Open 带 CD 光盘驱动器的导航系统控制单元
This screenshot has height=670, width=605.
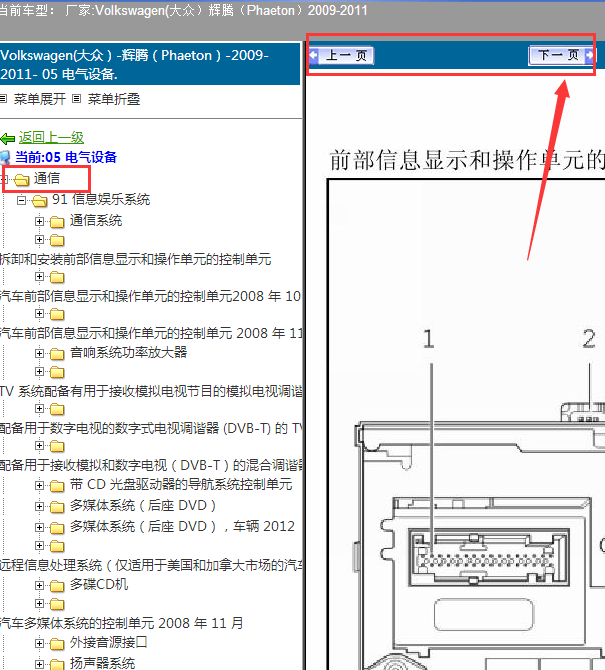point(181,485)
